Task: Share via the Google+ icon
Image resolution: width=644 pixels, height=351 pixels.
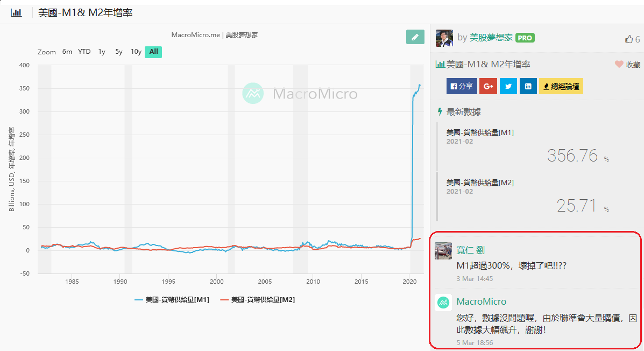Action: 489,86
